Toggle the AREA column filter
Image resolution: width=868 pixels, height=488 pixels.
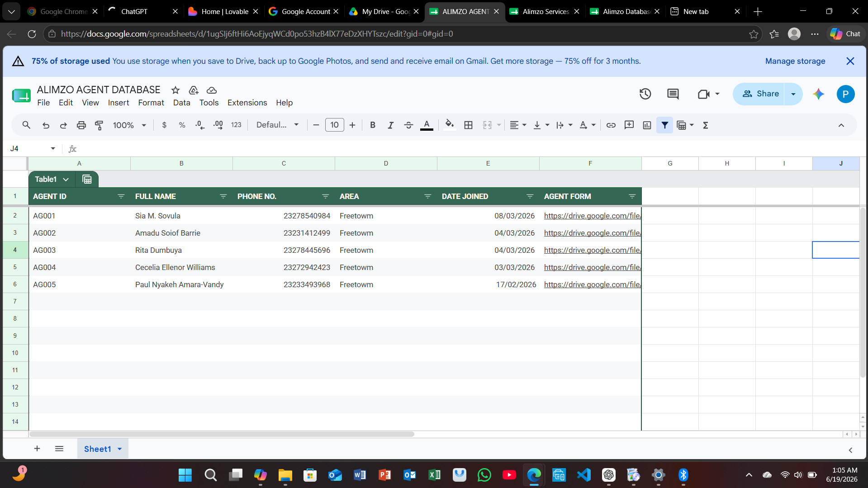point(427,196)
